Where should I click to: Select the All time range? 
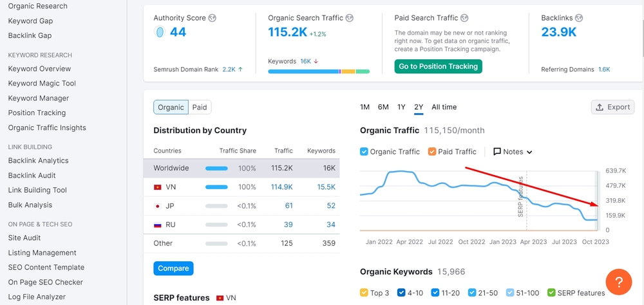click(x=444, y=107)
